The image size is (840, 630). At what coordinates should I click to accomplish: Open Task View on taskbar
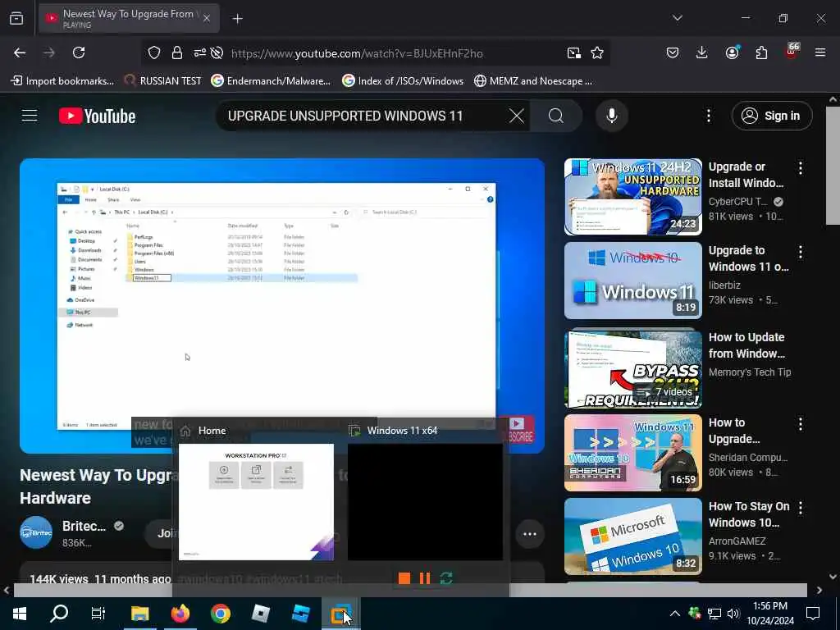[98, 614]
